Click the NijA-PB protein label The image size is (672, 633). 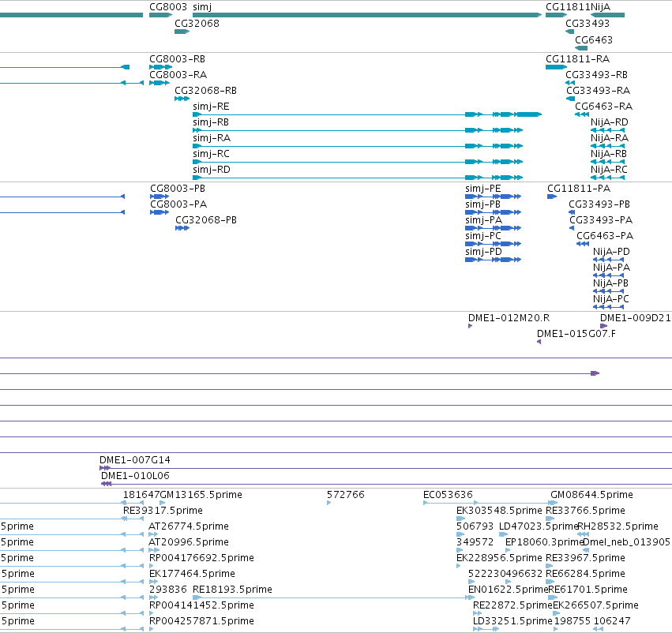[610, 283]
